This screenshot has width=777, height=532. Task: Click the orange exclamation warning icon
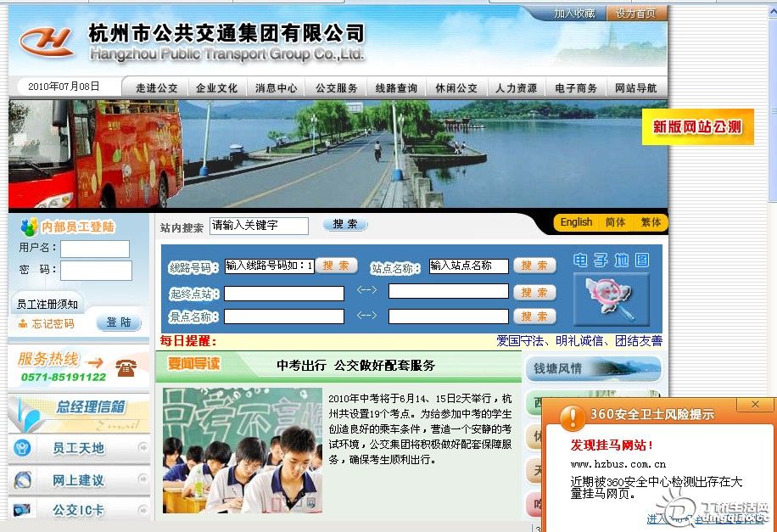pyautogui.click(x=573, y=416)
